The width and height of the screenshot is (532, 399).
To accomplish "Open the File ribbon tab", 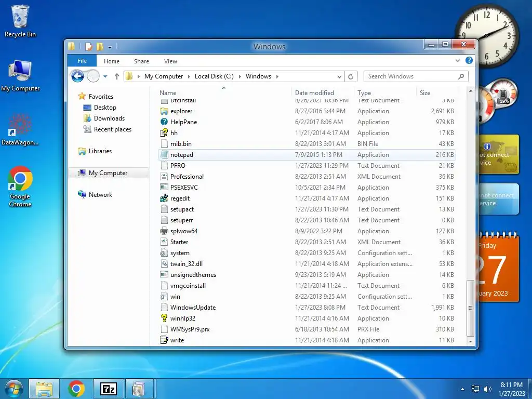I will tap(82, 61).
